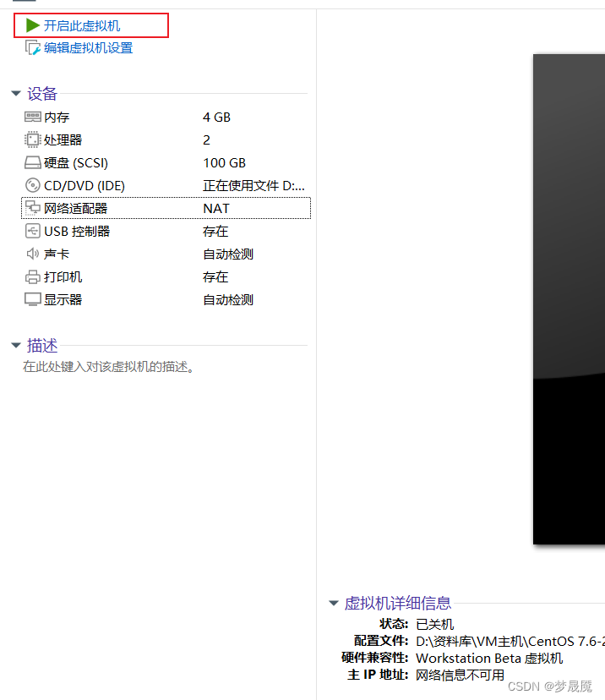Click the configuration file path D:\资料库
This screenshot has width=605, height=700.
point(510,642)
